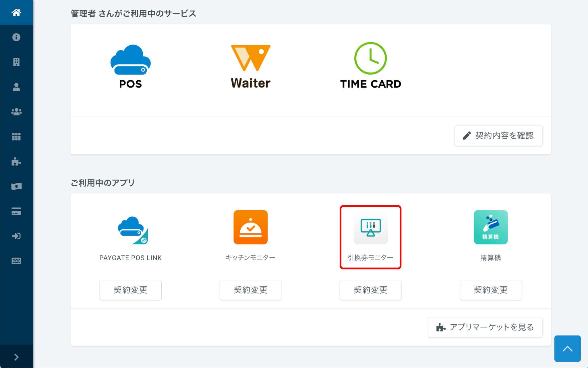Open the credit card icon in sidebar
This screenshot has width=588, height=368.
pos(16,211)
